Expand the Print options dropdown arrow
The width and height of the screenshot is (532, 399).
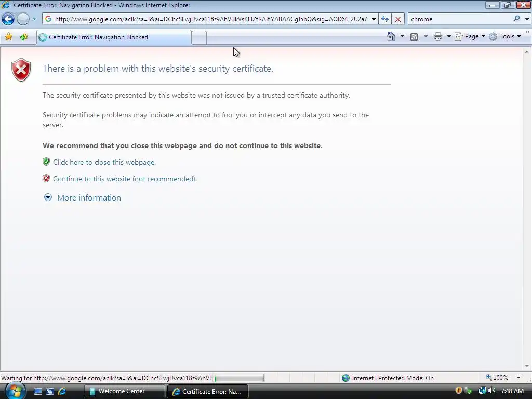point(448,36)
